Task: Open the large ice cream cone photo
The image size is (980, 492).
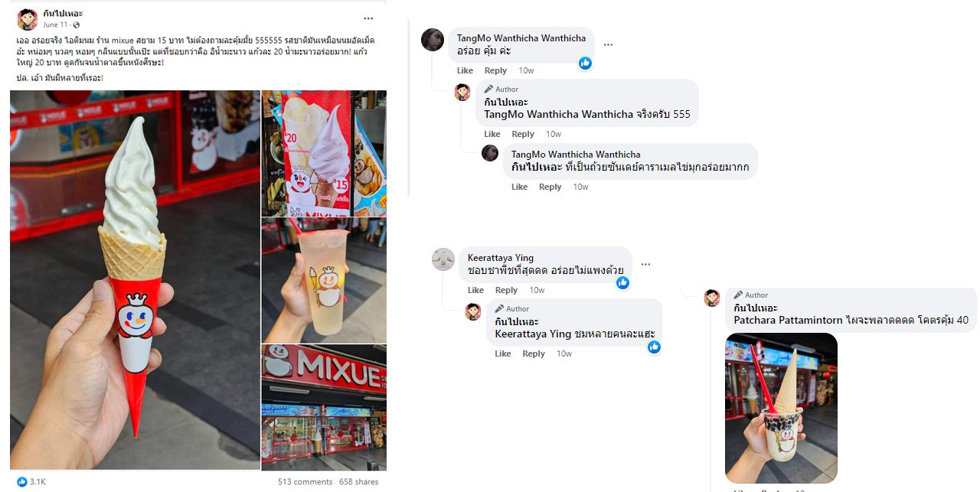Action: 135,280
